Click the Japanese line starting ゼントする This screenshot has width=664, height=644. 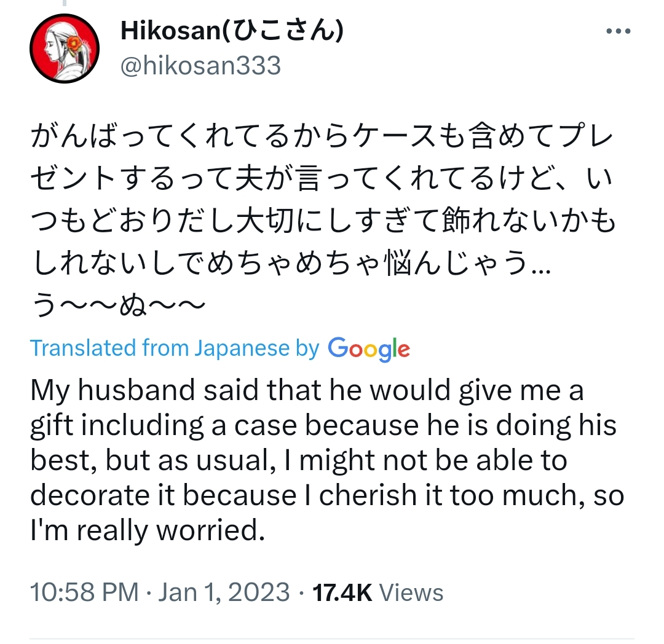322,179
